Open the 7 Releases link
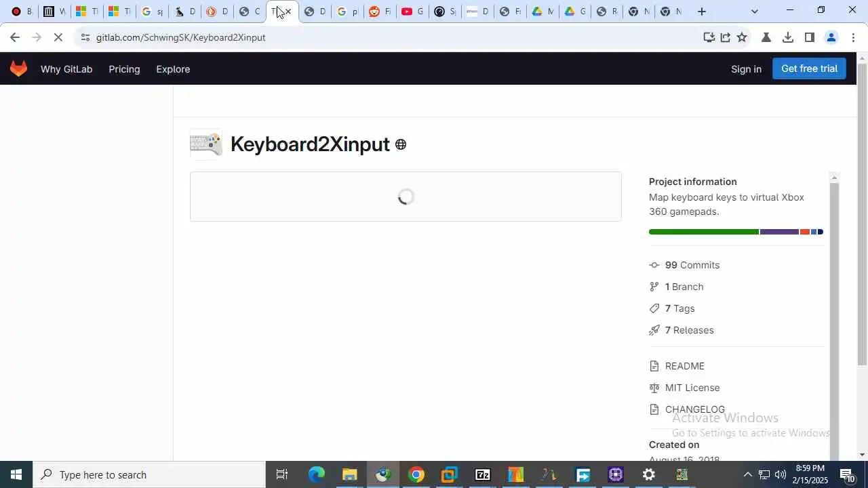Image resolution: width=868 pixels, height=488 pixels. pos(690,330)
